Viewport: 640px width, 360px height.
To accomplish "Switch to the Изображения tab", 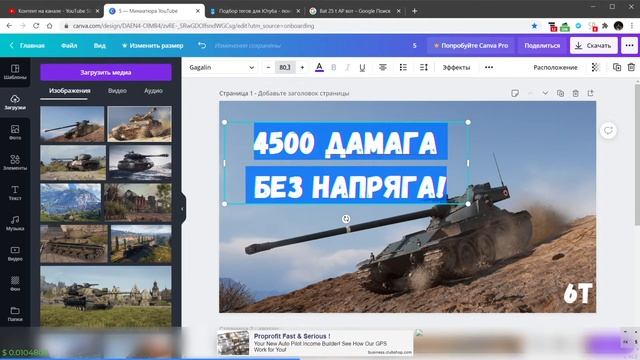I will click(x=70, y=91).
